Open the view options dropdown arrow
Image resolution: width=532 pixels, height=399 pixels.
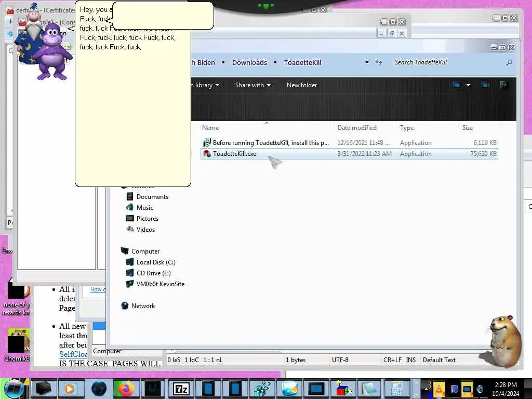pyautogui.click(x=468, y=85)
